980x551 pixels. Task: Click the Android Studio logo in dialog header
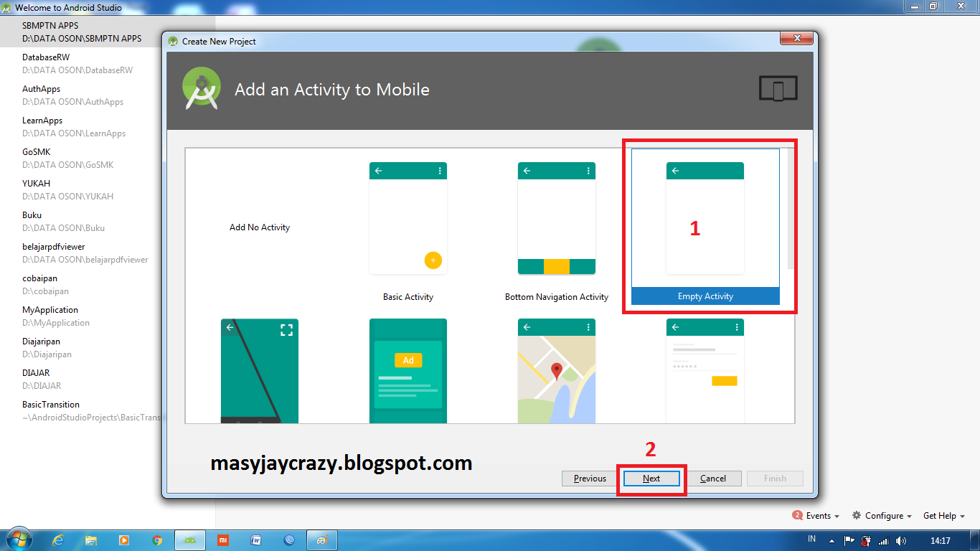pos(202,89)
